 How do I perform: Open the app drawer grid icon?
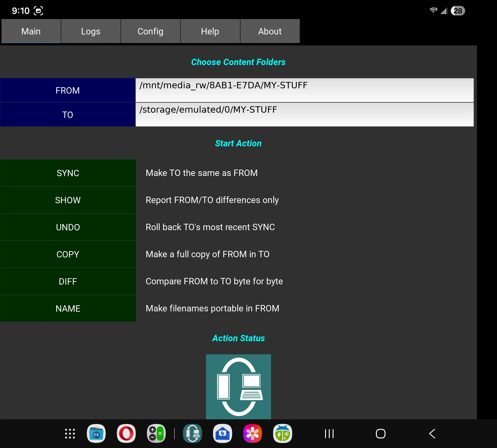coord(70,434)
